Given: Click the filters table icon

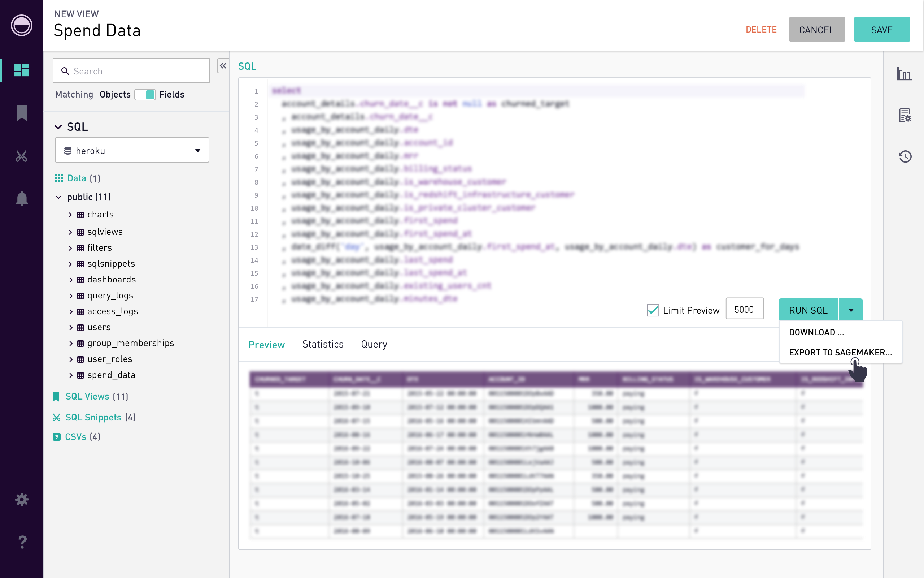Looking at the screenshot, I should pos(80,248).
